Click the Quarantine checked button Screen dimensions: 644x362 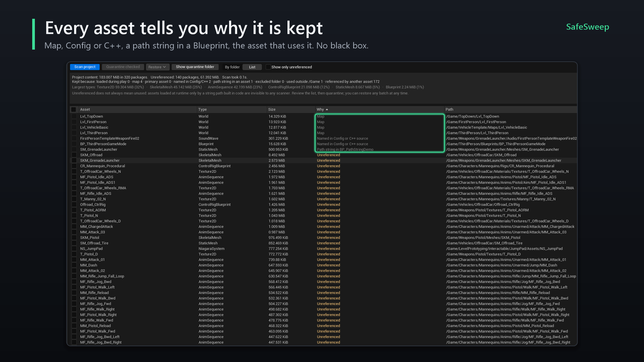(x=123, y=67)
